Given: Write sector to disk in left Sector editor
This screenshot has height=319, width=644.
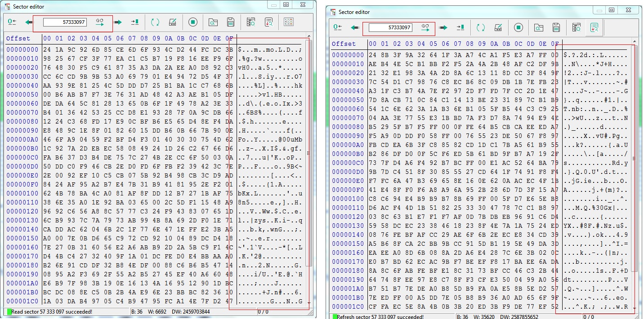Looking at the screenshot, I should click(172, 22).
